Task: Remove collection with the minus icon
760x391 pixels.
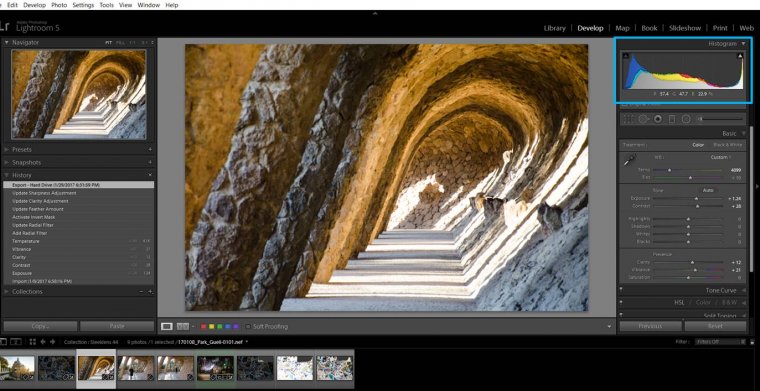Action: tap(141, 292)
